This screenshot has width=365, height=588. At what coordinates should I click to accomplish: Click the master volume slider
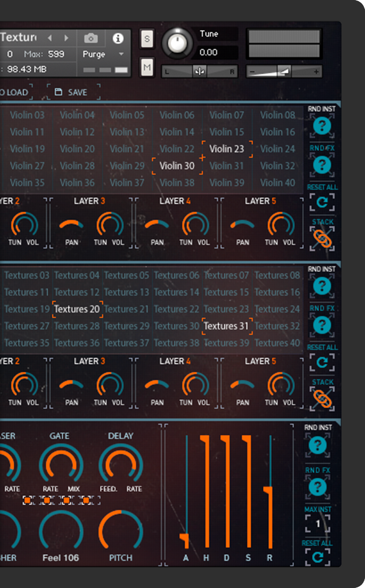coord(284,71)
